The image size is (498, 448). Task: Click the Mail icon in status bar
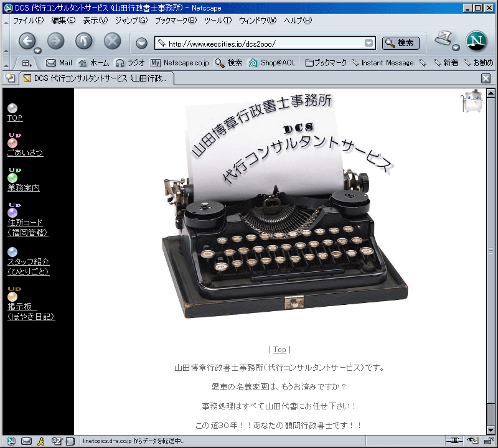point(26,441)
